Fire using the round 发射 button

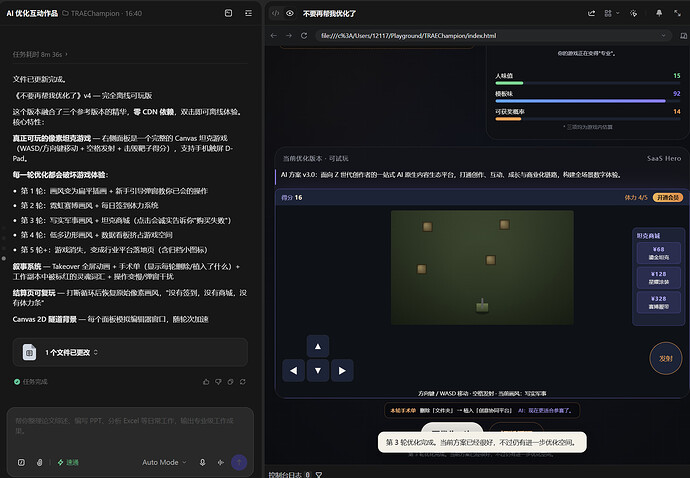tap(665, 358)
